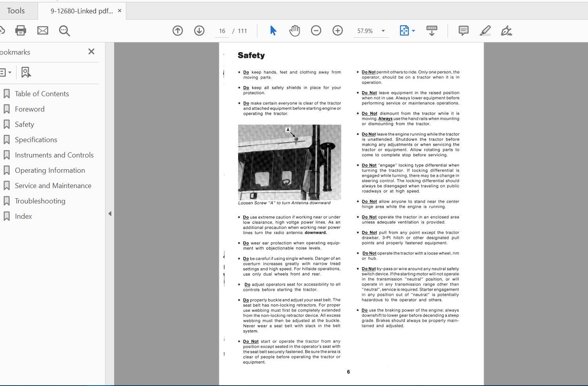Screen dimensions: 588x386
Task: Go to previous page with up arrow
Action: [x=178, y=31]
